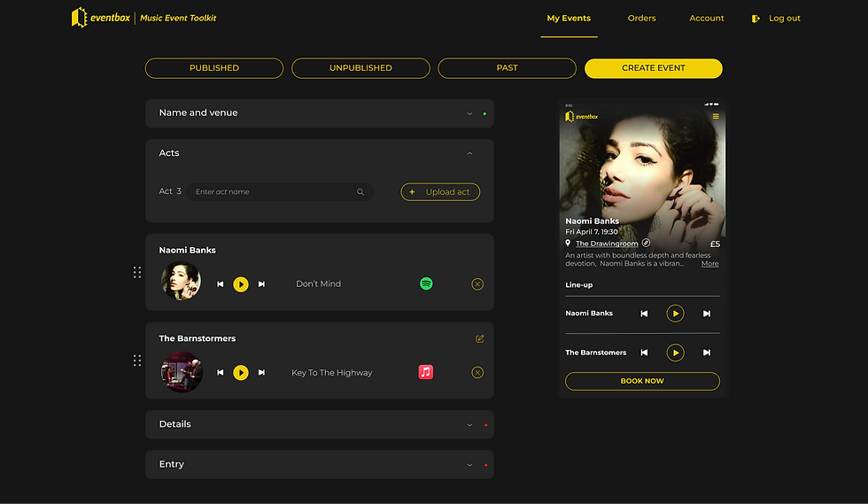
Task: Next track for Naomi Banks in preview line-up
Action: coord(707,314)
